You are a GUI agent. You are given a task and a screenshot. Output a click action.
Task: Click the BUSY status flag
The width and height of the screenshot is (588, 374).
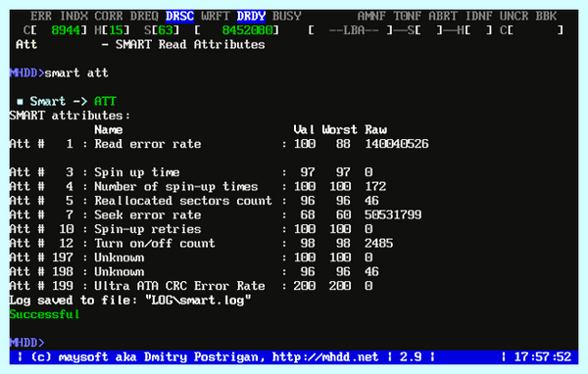[286, 16]
